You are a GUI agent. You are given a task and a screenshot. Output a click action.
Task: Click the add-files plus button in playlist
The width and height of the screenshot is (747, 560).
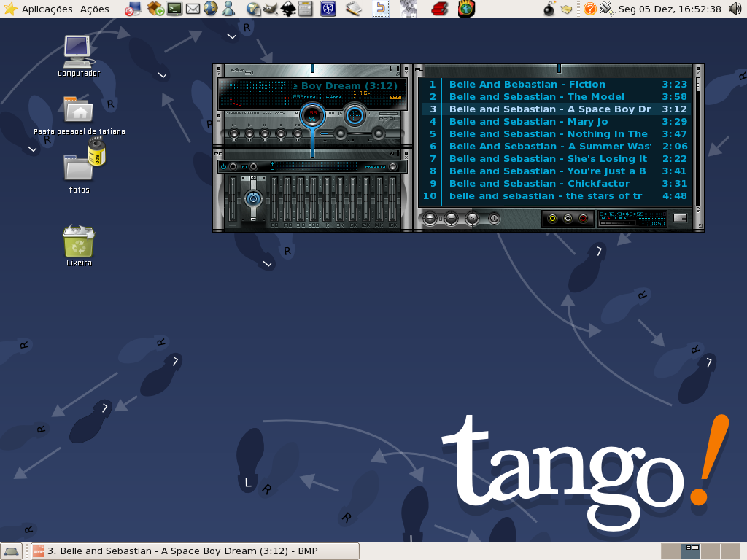[430, 219]
